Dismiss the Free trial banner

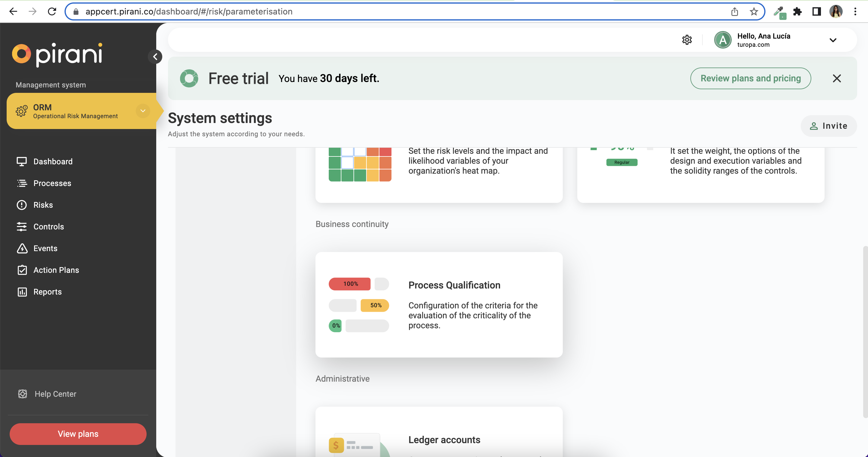pos(837,78)
